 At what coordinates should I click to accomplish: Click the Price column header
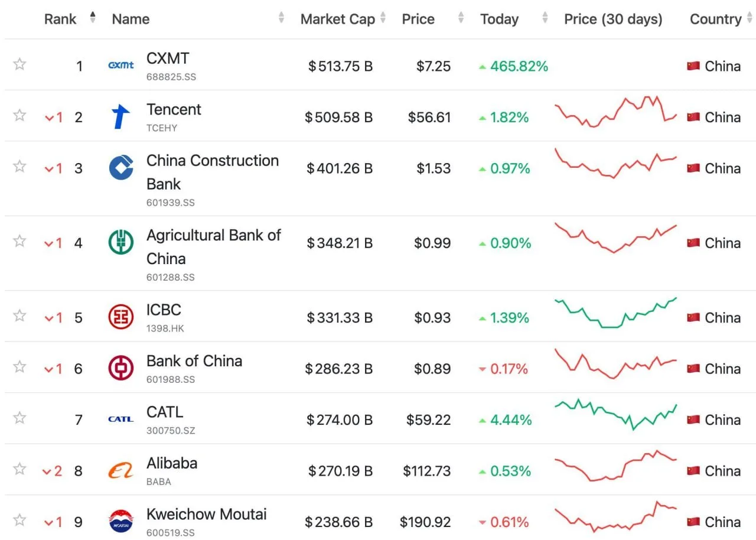point(418,19)
